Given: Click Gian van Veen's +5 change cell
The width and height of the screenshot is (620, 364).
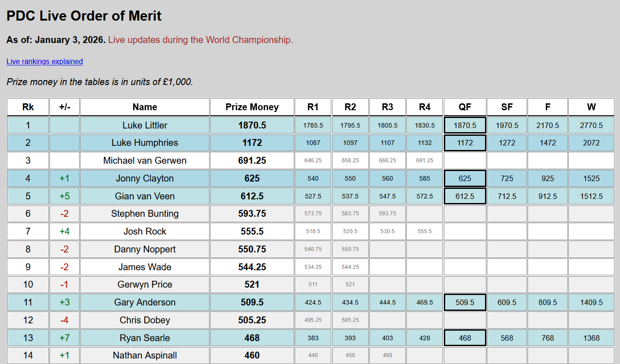Looking at the screenshot, I should 64,196.
